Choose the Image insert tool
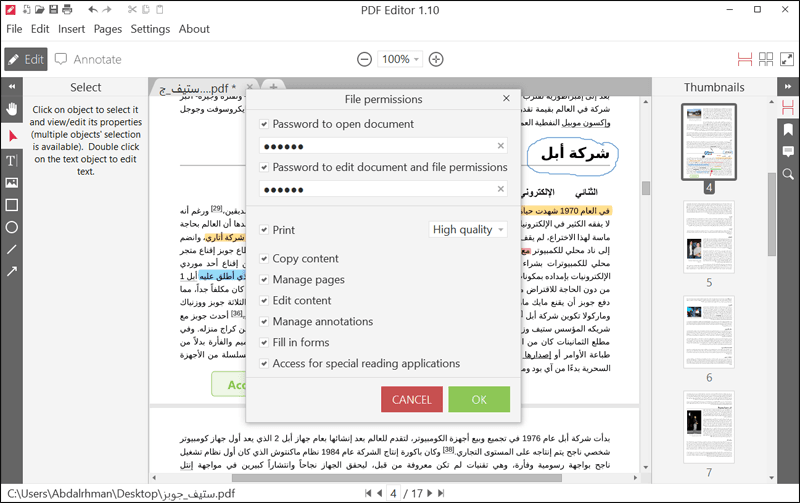The image size is (800, 503). tap(11, 183)
